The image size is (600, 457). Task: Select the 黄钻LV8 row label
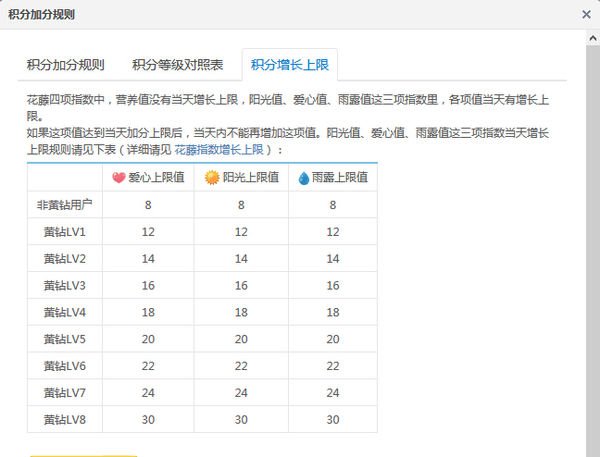coord(65,419)
